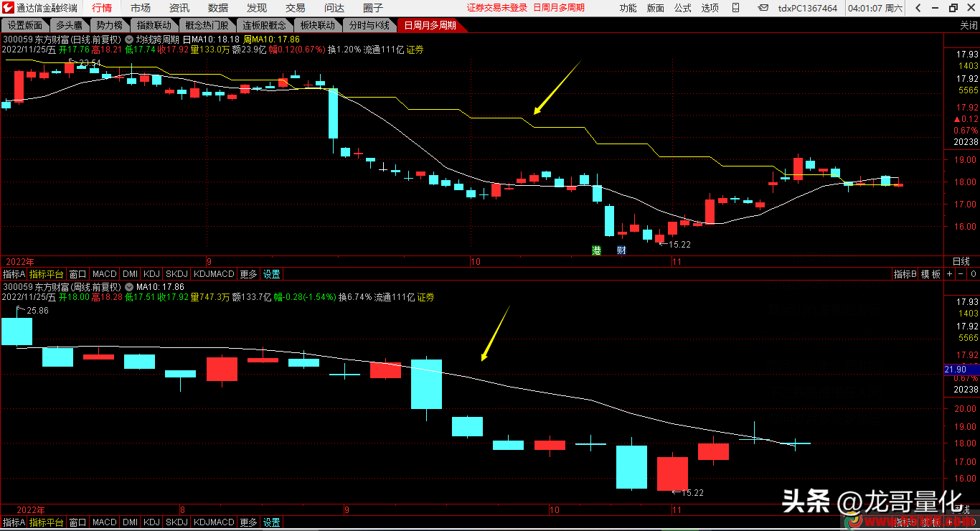Expand the daily chart indicator dropdown arrow
This screenshot has height=531, width=980.
[129, 39]
